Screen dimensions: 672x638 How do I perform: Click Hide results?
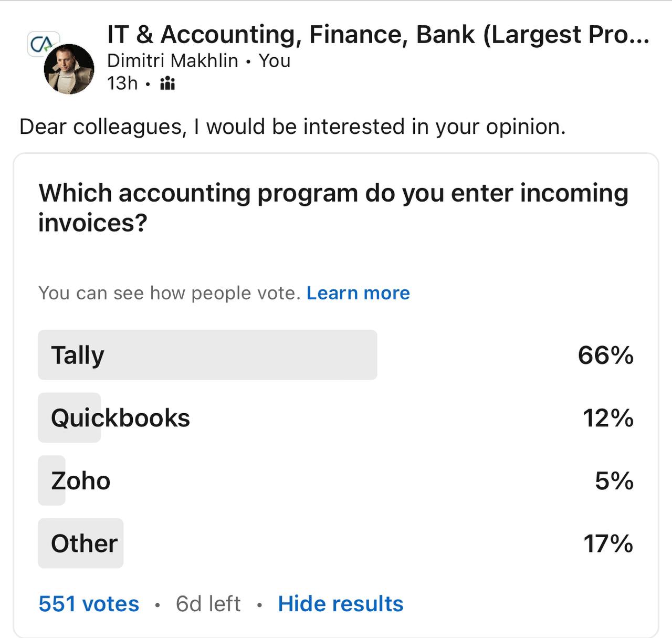click(x=341, y=604)
